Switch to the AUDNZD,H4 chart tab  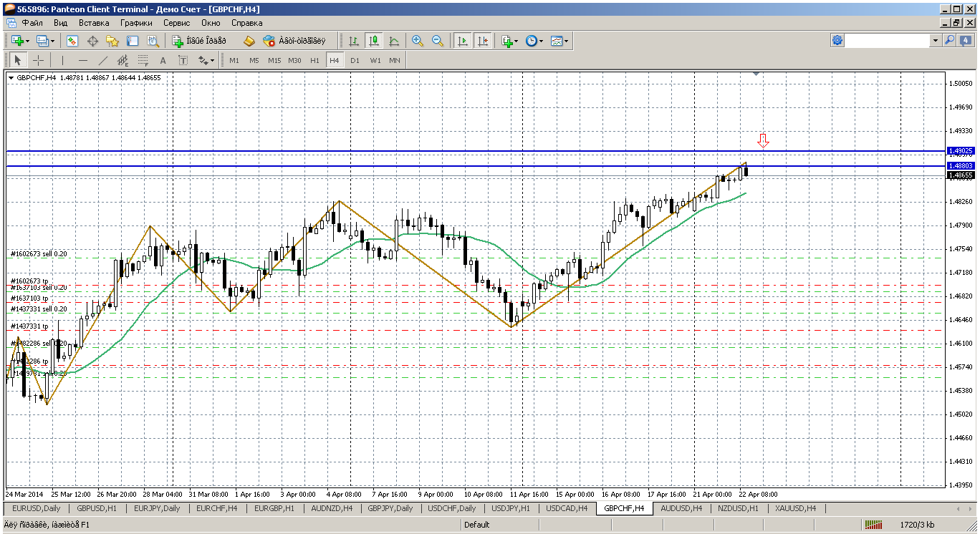[x=332, y=508]
